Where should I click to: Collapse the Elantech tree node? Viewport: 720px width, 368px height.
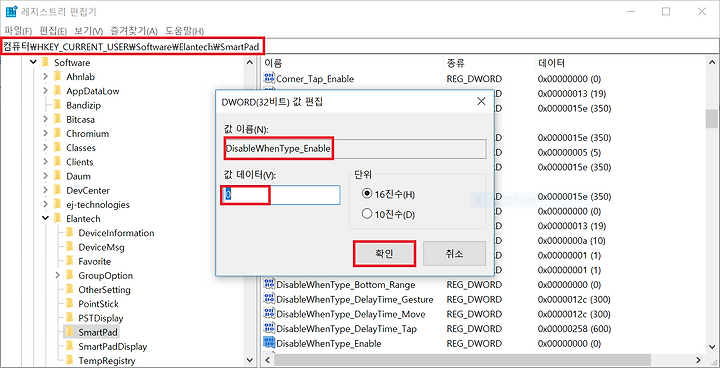pyautogui.click(x=45, y=219)
